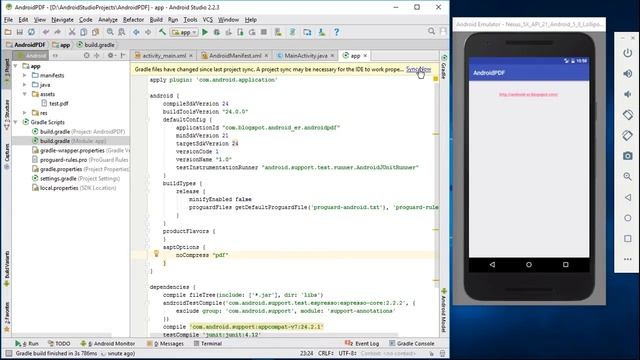
Task: Click the emulator volume up button
Action: 628,73
